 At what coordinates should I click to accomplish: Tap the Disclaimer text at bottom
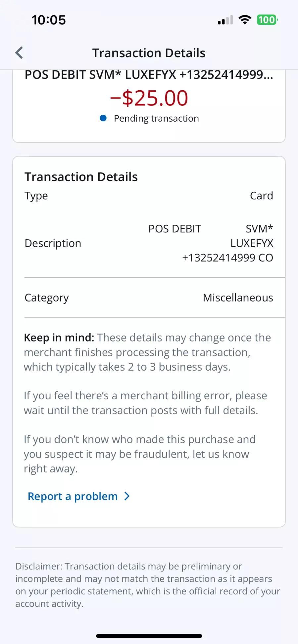(x=148, y=585)
